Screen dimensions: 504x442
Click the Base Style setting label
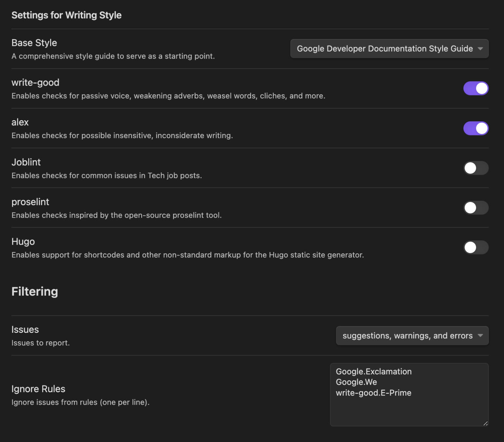coord(34,43)
